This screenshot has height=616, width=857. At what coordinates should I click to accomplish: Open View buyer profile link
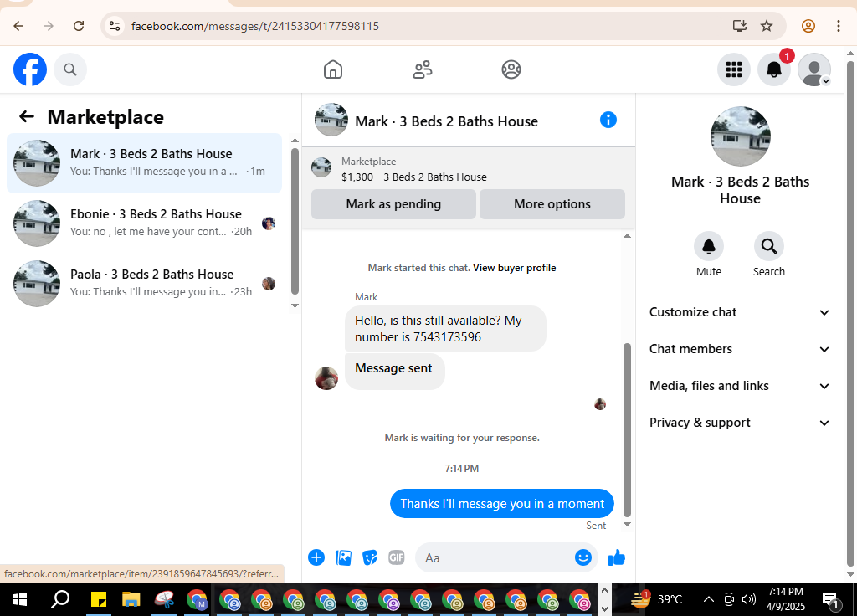pos(514,268)
